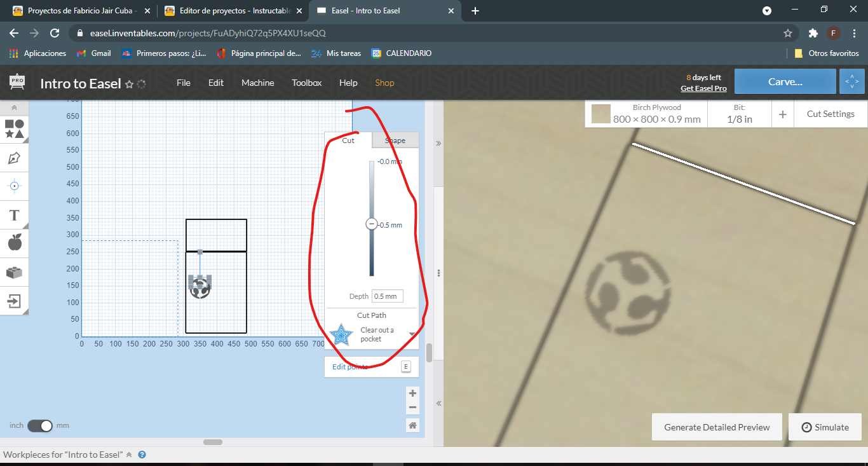Open the Shop menu link

pyautogui.click(x=384, y=83)
